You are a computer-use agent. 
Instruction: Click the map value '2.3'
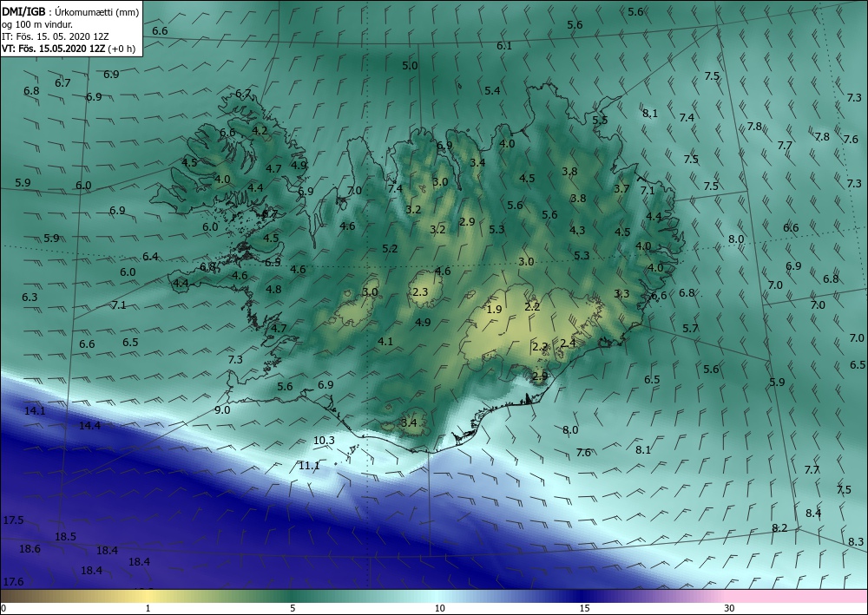[420, 291]
